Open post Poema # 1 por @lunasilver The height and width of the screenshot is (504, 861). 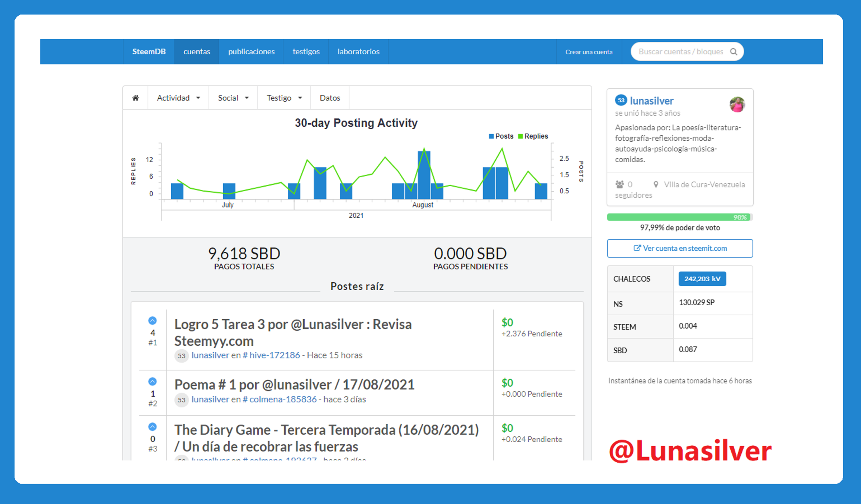[294, 384]
